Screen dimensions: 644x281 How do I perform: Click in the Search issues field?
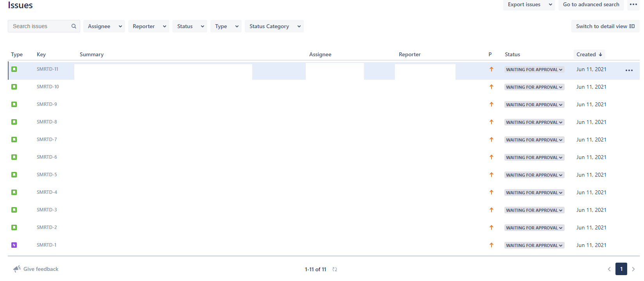point(44,26)
